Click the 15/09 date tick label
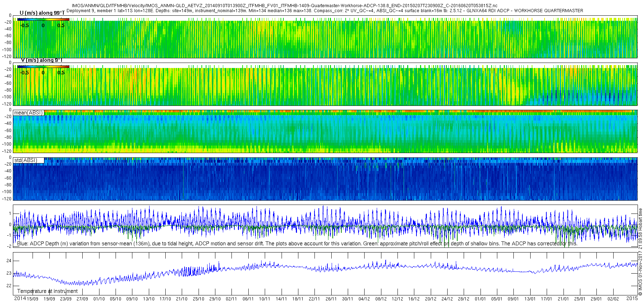644x304 pixels. [x=33, y=299]
